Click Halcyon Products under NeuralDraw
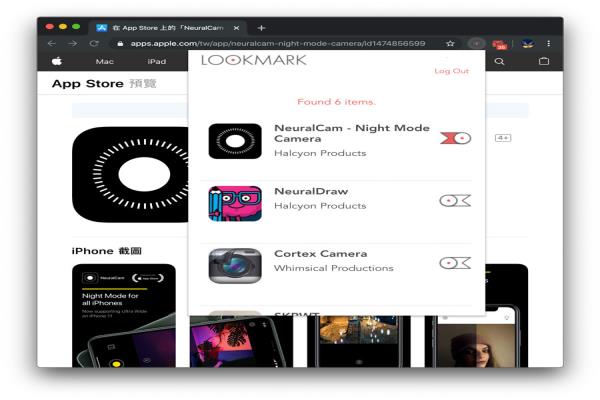Image resolution: width=600 pixels, height=400 pixels. (320, 206)
